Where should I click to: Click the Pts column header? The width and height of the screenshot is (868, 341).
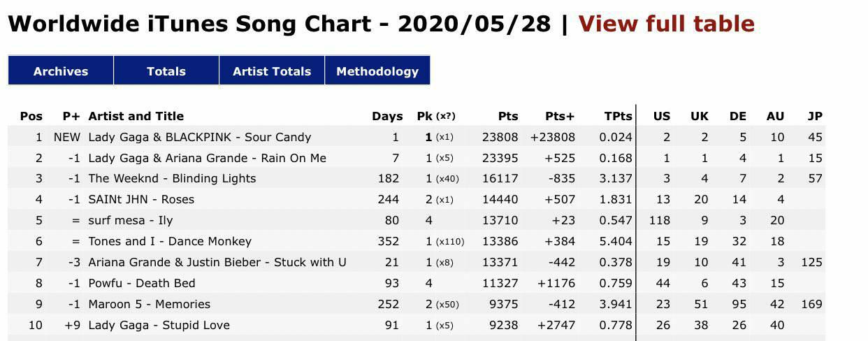pos(508,116)
